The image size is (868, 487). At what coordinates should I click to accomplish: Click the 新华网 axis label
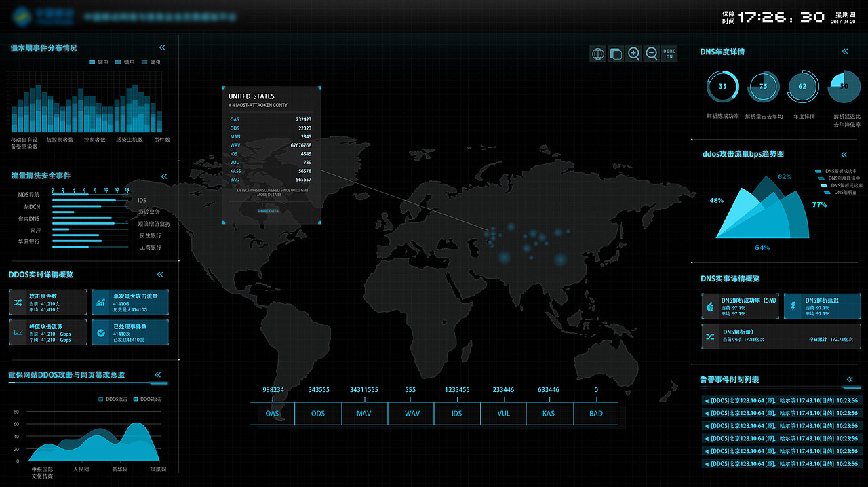click(x=120, y=469)
